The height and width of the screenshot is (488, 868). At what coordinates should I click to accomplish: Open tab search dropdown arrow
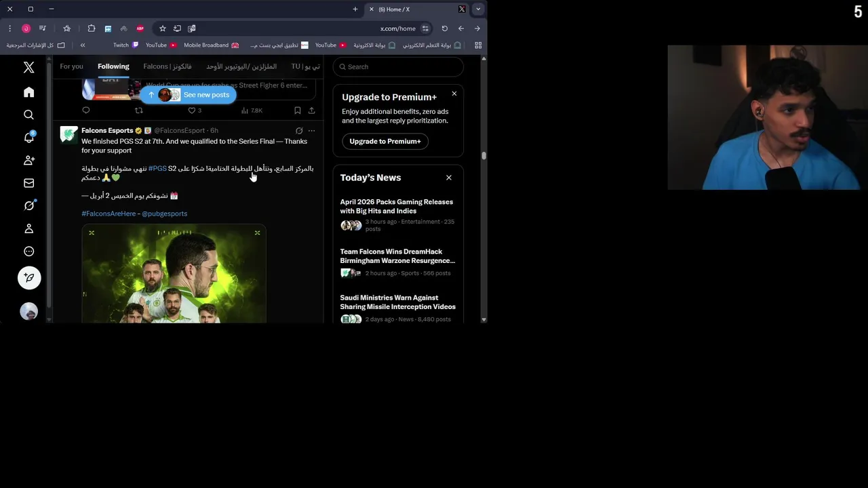478,9
